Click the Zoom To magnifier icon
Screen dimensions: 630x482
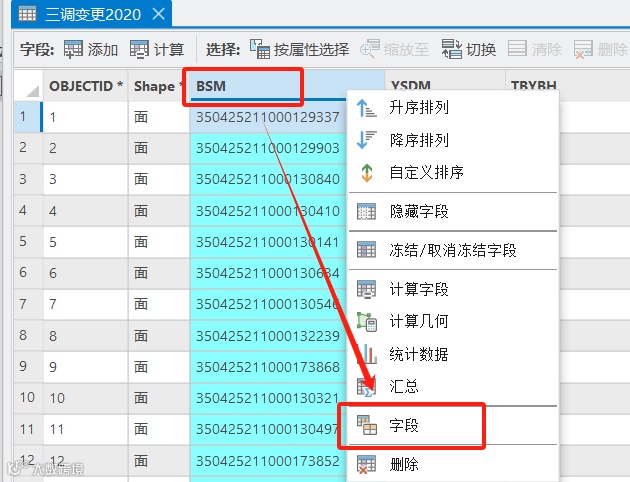click(370, 49)
